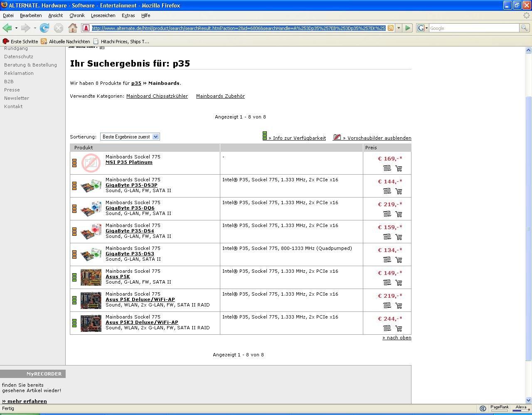Open Erste Schritte bookmark
532x415 pixels.
[20, 42]
